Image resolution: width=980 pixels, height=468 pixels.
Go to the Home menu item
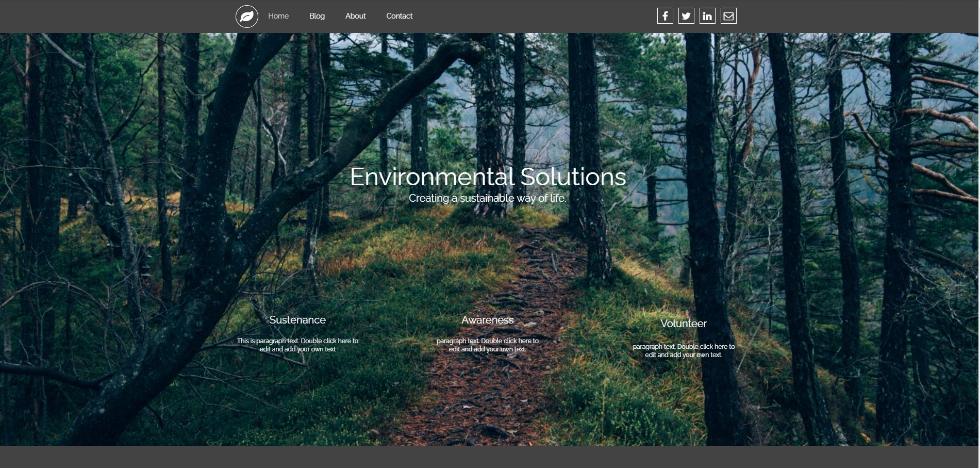tap(278, 16)
